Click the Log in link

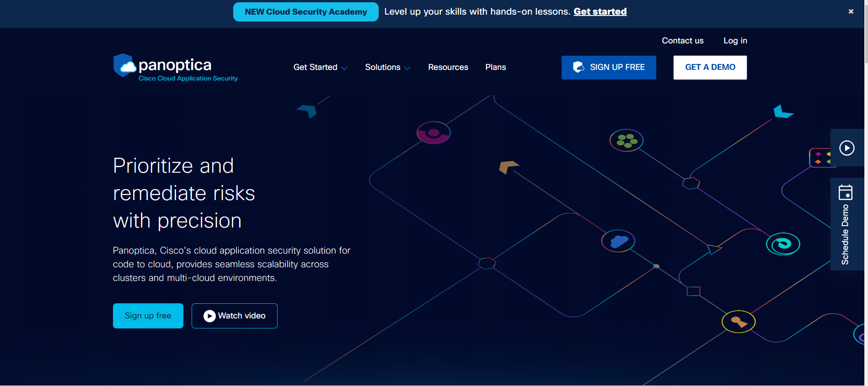tap(735, 41)
